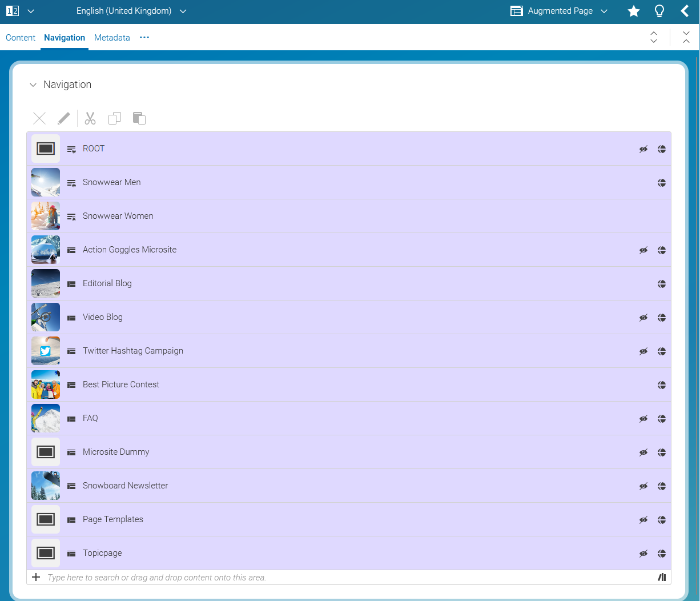Toggle hidden eye icon on Topicpage row

[x=643, y=554]
